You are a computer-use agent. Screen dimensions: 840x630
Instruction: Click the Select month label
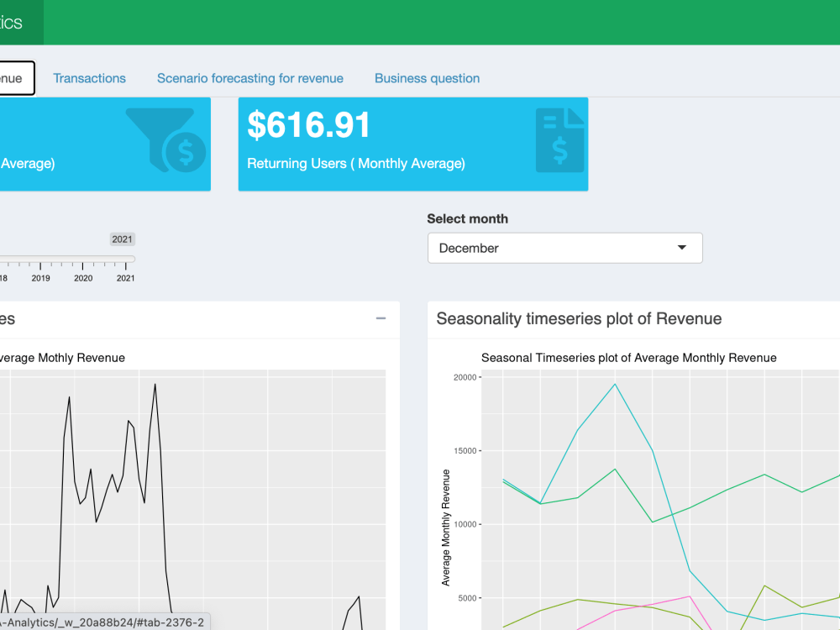click(467, 218)
